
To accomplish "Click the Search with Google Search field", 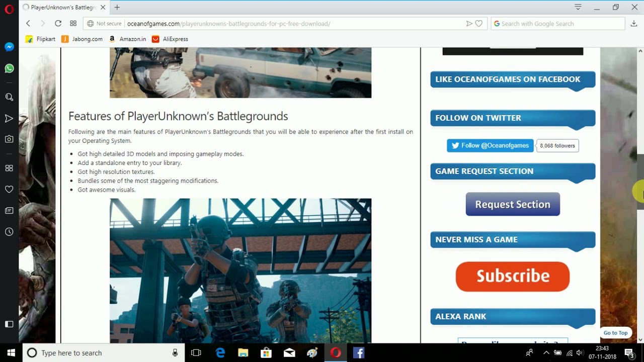I will (557, 24).
